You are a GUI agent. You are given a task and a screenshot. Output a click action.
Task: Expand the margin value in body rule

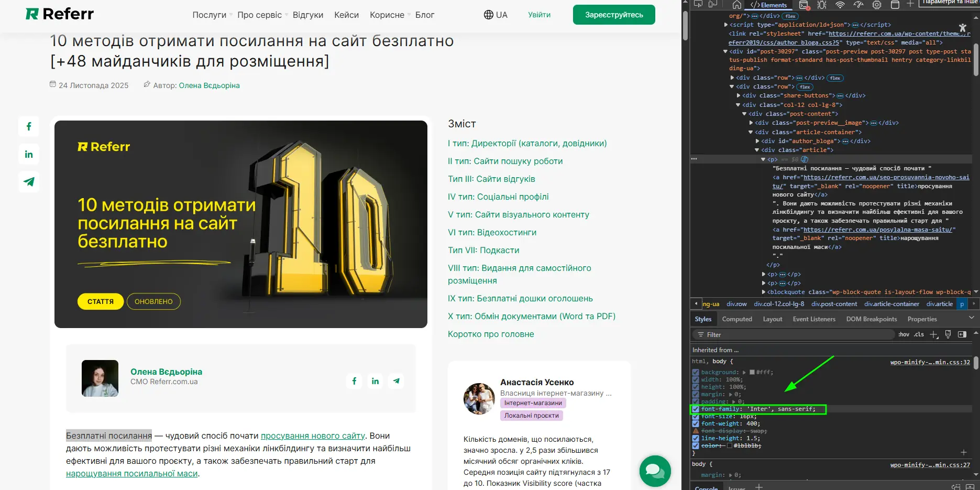(x=730, y=474)
